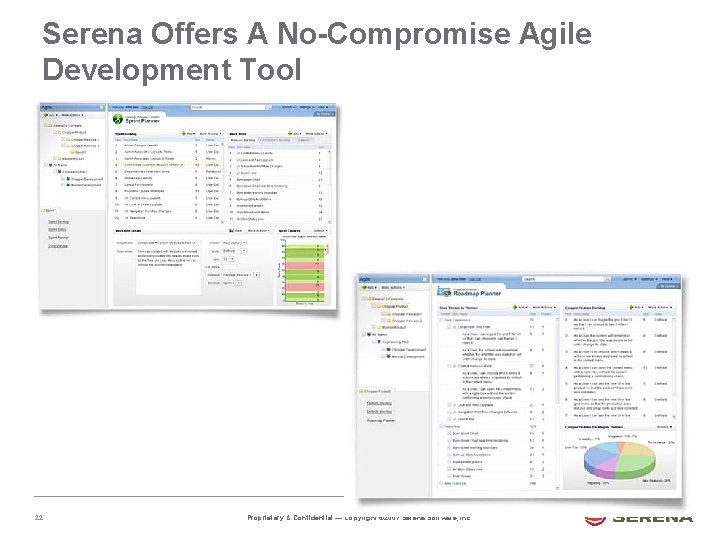Image resolution: width=720 pixels, height=540 pixels.
Task: Open Defects Backlog link in Roadmap Planner sidebar
Action: click(x=379, y=412)
